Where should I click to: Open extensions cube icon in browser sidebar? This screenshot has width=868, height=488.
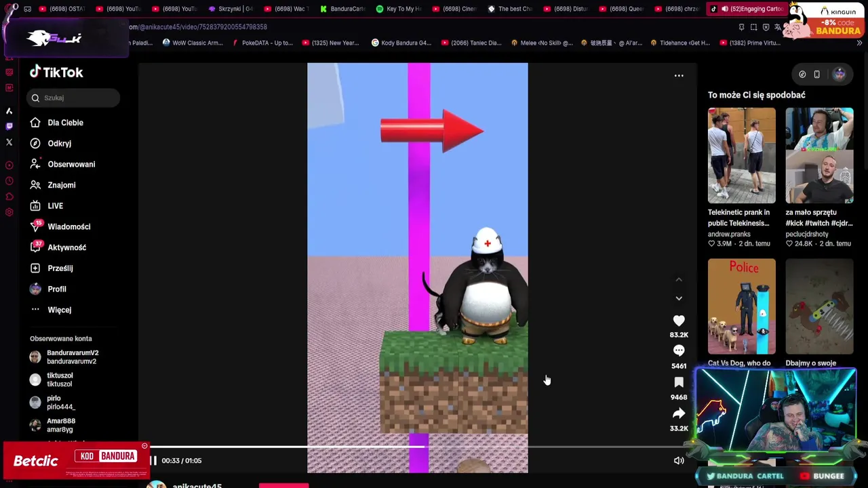[x=9, y=197]
